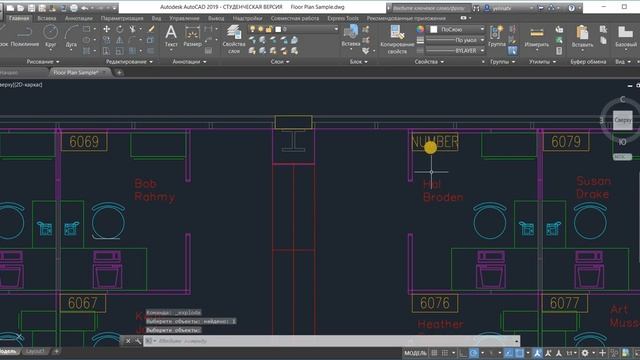This screenshot has height=360, width=640.
Task: Click the Plot/print icon in quick access toolbar
Action: pyautogui.click(x=74, y=8)
